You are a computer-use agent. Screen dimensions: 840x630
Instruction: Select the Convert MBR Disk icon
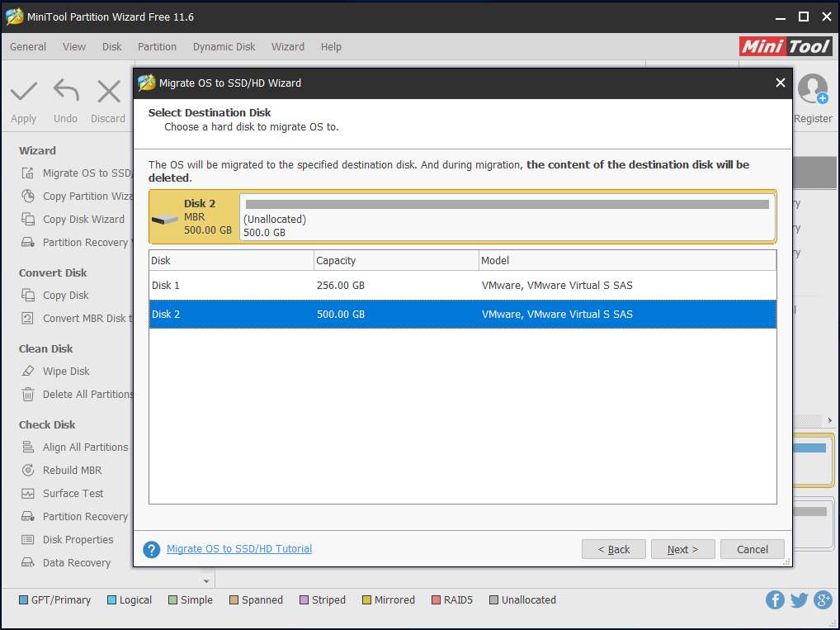[28, 319]
